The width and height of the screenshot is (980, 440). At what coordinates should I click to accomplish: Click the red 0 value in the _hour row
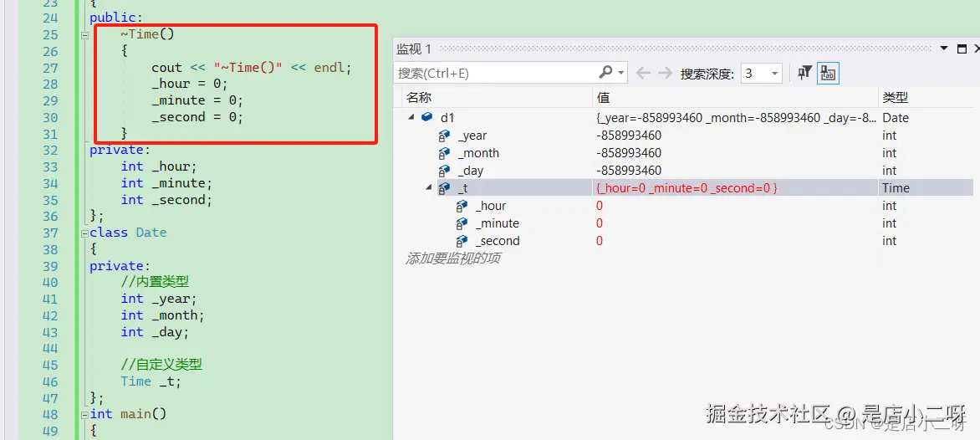pyautogui.click(x=600, y=206)
